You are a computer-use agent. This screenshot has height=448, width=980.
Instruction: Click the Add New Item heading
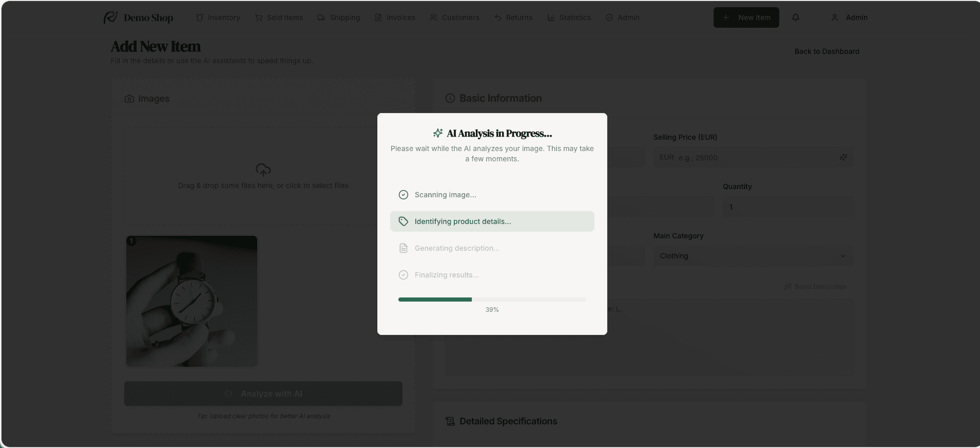point(156,46)
